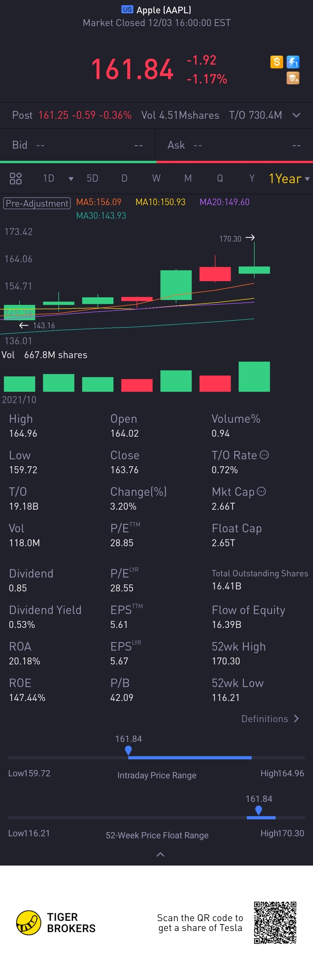Tap the Tesla share QR code

[x=275, y=923]
